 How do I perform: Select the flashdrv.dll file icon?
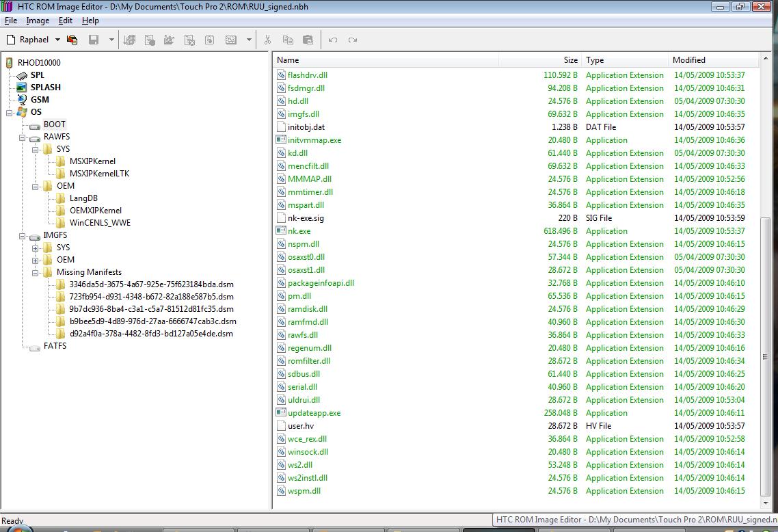(282, 75)
